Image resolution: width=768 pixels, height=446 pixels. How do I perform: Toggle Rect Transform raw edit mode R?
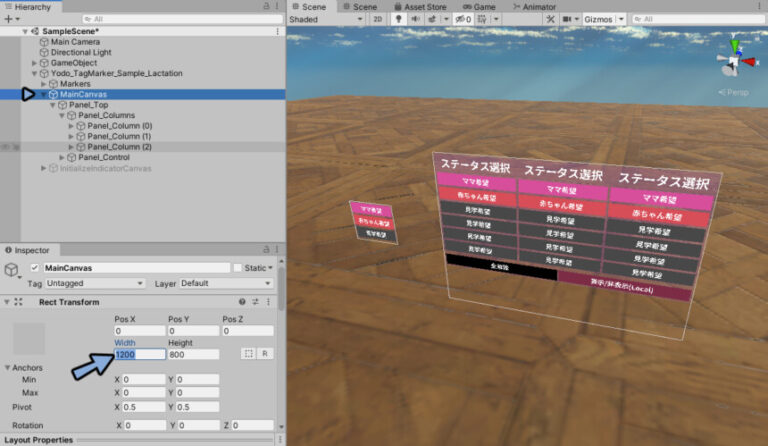(x=265, y=353)
